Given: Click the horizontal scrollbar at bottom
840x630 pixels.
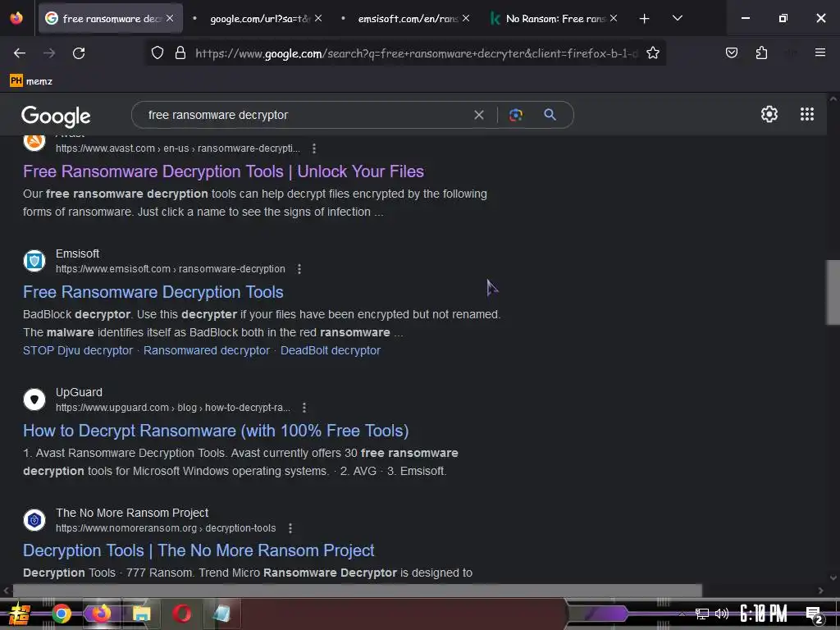Looking at the screenshot, I should [x=358, y=591].
